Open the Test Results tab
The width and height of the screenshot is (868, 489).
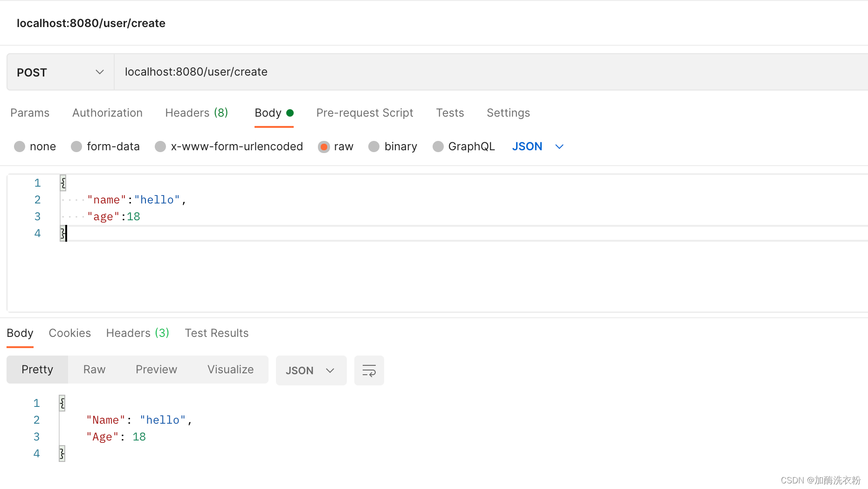point(216,333)
